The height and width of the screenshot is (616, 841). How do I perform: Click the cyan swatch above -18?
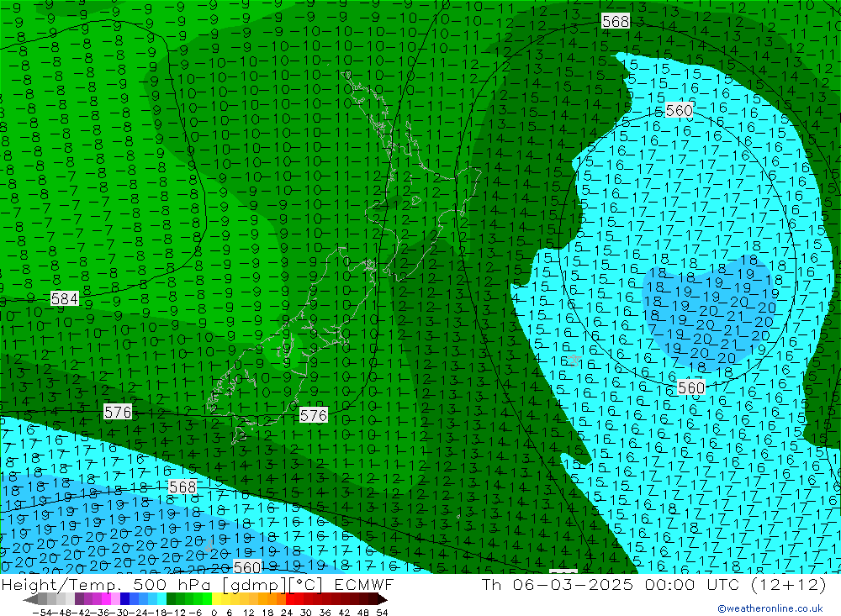pyautogui.click(x=161, y=599)
